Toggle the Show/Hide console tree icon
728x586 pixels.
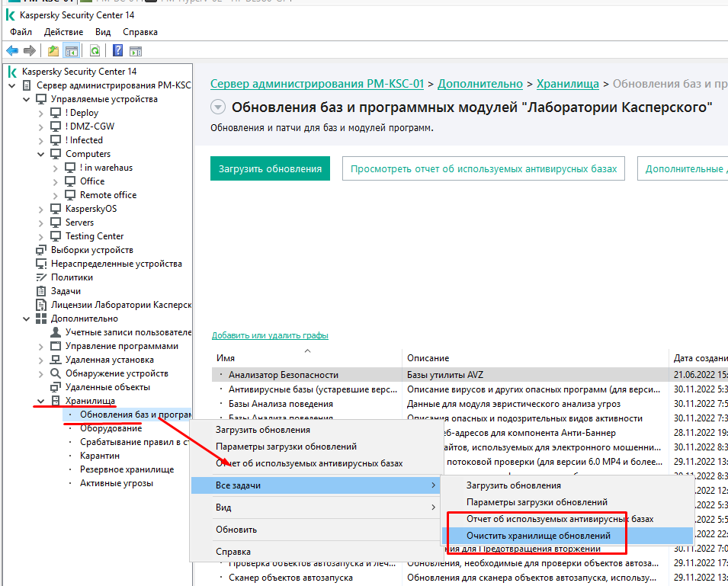coord(72,50)
